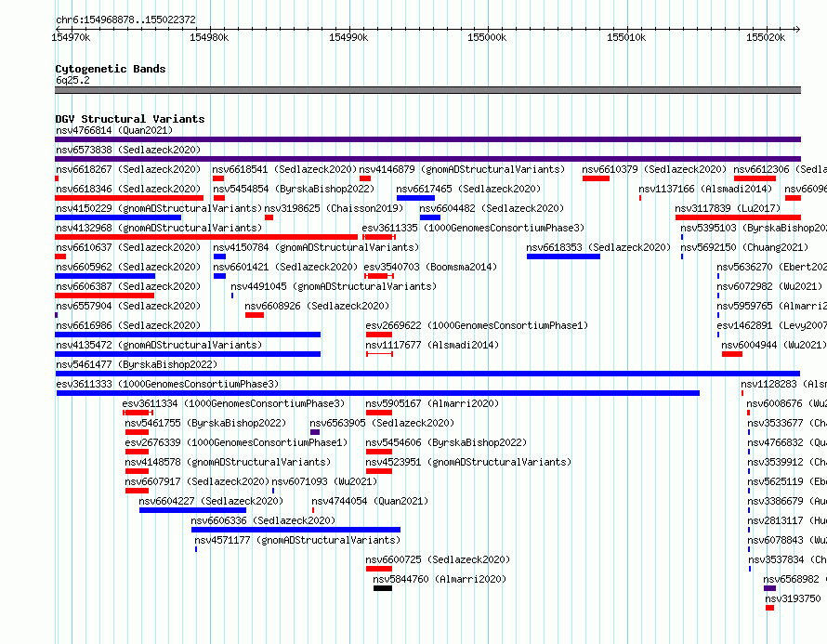Viewport: 827px width, 644px height.
Task: Open esv3611335 1000Genomes Phase3 label
Action: [473, 228]
